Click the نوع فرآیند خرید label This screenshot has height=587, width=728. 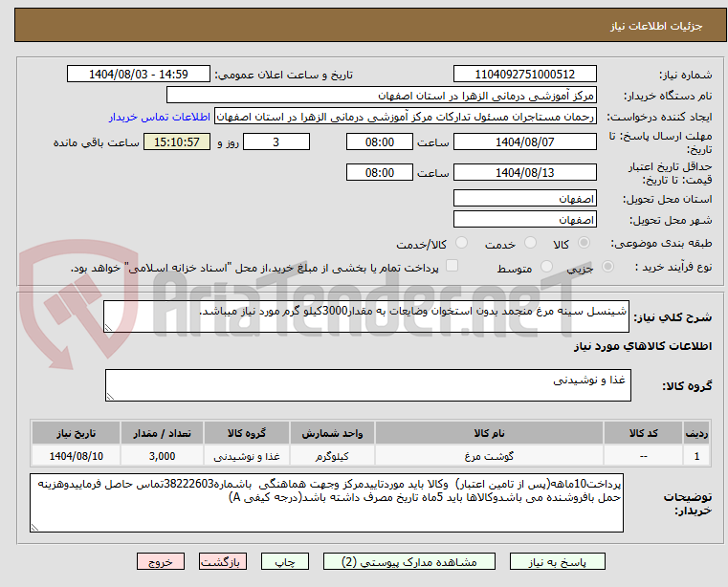[x=673, y=267]
